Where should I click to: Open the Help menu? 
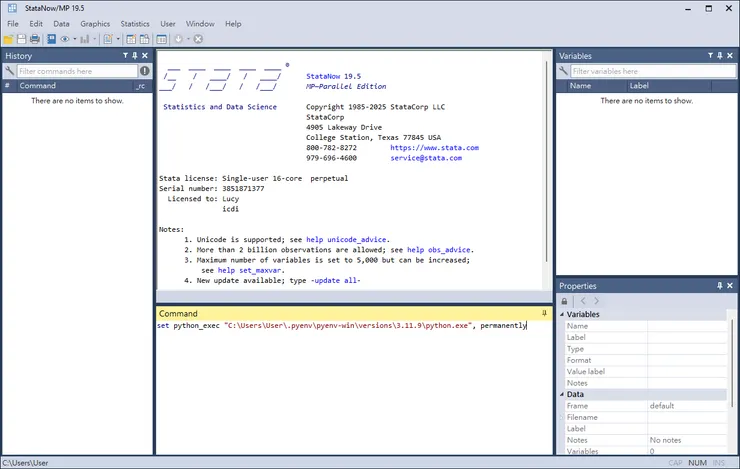point(233,24)
